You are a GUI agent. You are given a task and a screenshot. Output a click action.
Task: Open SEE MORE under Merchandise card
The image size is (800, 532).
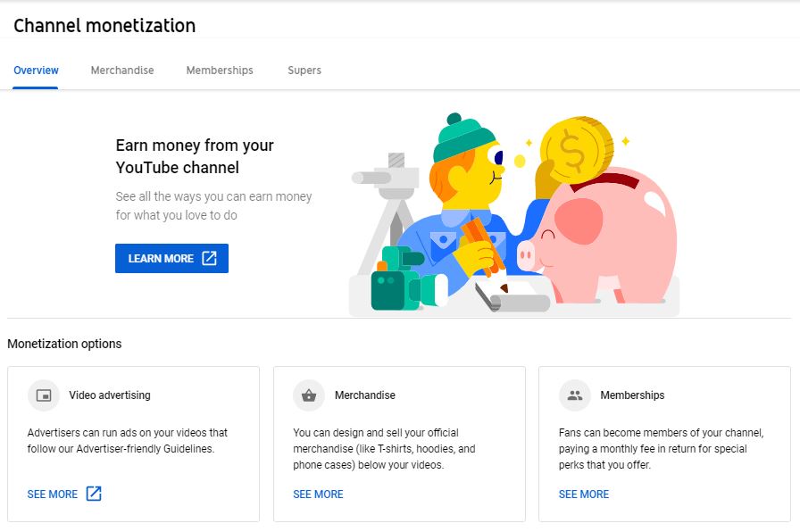[318, 495]
